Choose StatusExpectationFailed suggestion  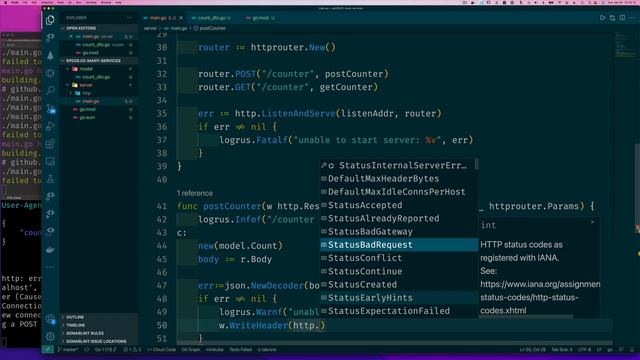coord(399,311)
